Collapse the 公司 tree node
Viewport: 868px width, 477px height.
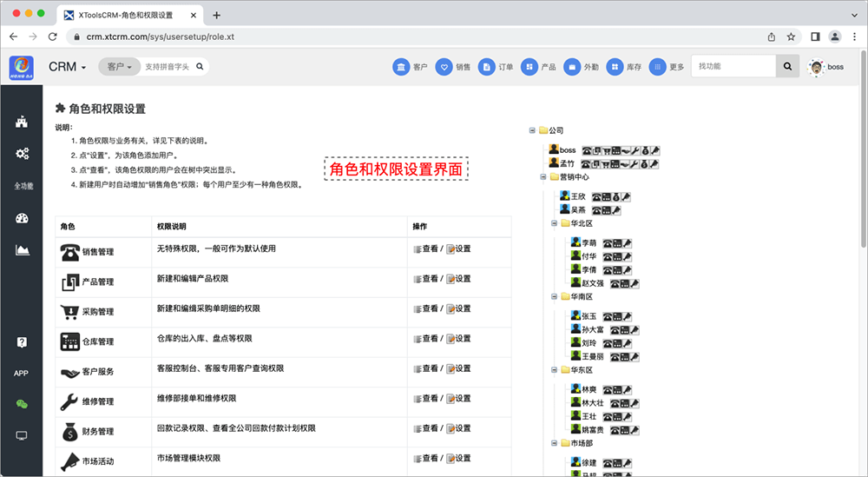pos(532,130)
